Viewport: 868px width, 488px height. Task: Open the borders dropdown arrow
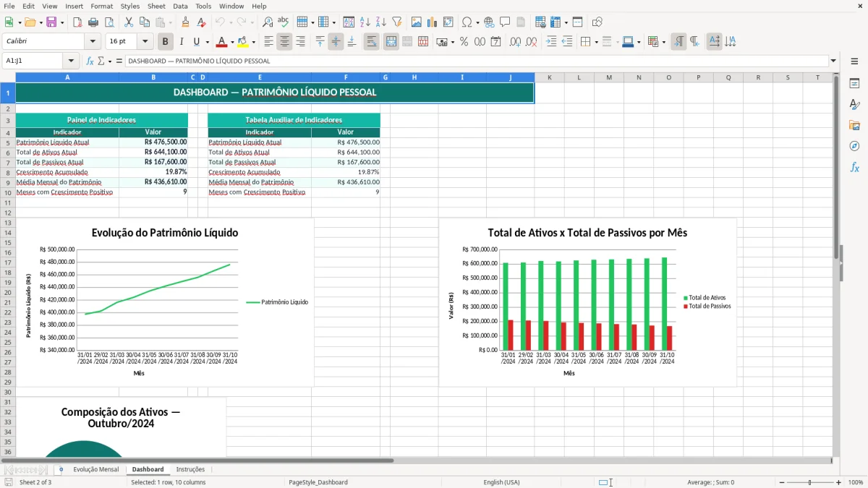[x=596, y=42]
